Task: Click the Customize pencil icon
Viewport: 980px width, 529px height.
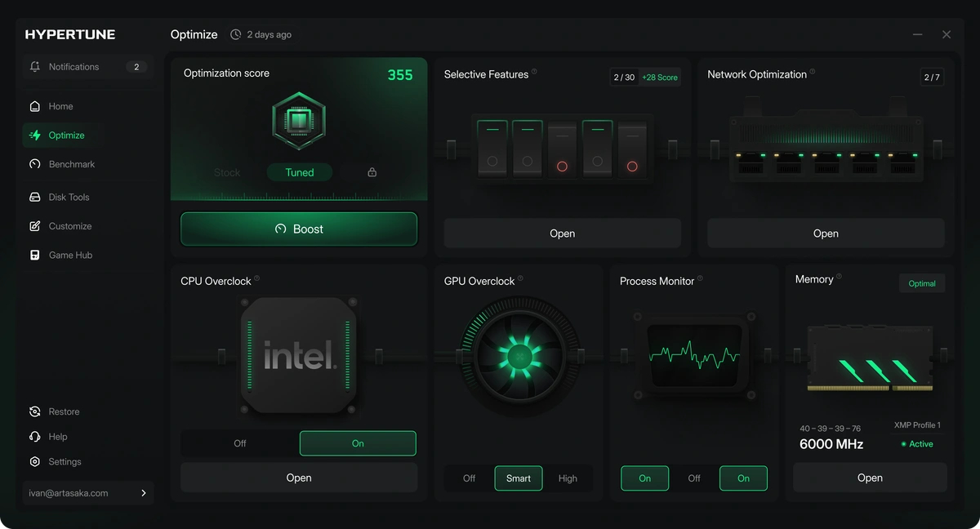Action: tap(35, 226)
